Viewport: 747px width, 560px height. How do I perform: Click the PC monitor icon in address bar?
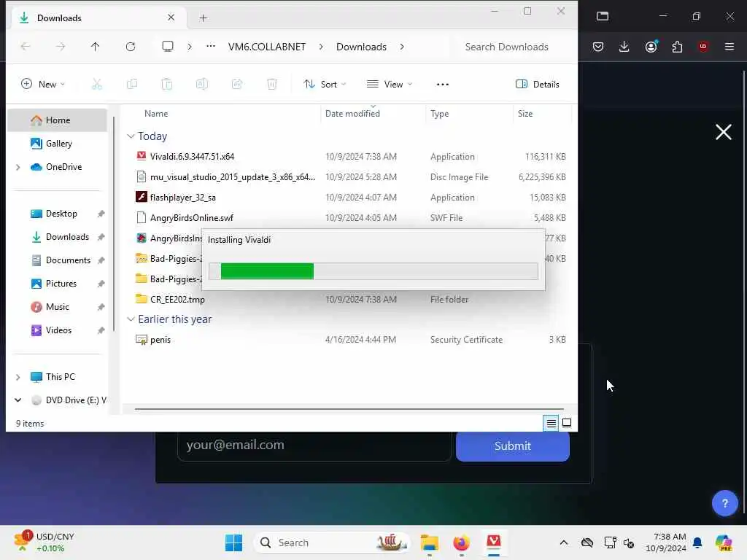point(168,46)
